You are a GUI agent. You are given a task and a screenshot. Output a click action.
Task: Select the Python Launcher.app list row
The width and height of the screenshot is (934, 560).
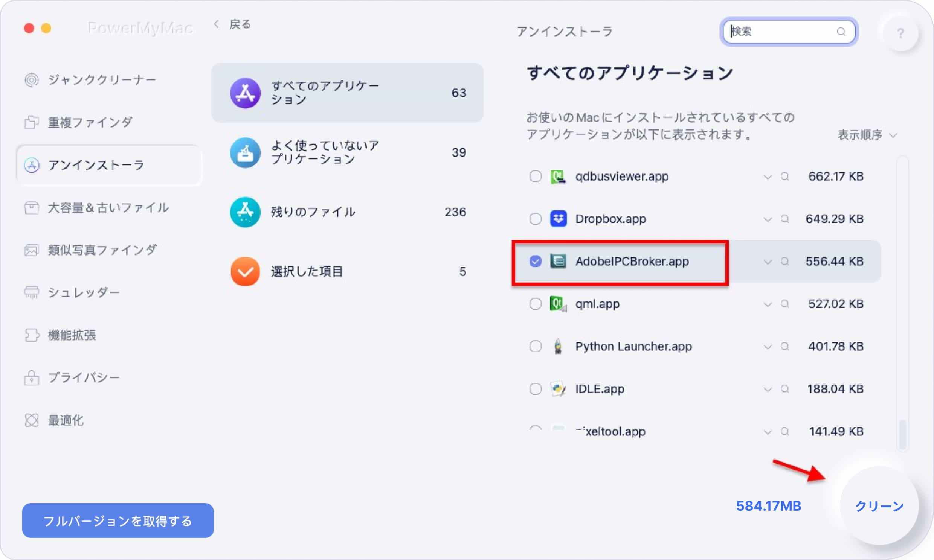pyautogui.click(x=697, y=346)
